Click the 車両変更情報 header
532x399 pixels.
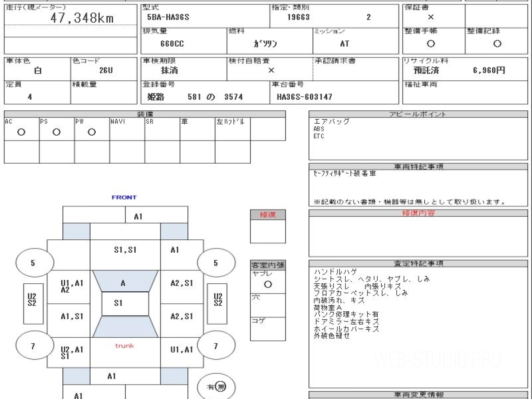419,395
